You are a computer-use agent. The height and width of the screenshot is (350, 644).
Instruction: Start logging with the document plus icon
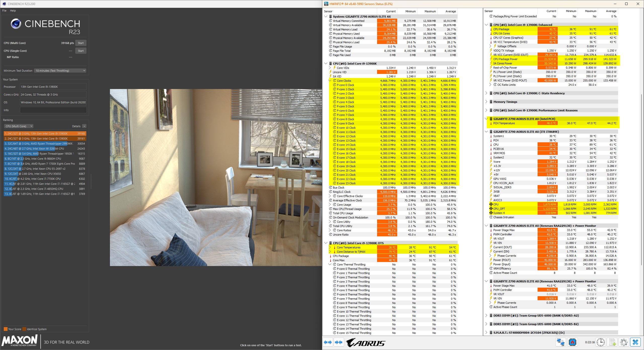pos(612,342)
